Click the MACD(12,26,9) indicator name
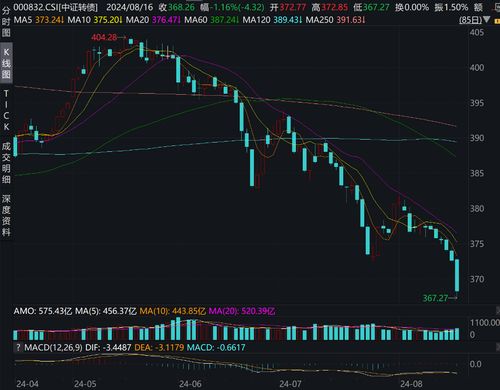 53,348
